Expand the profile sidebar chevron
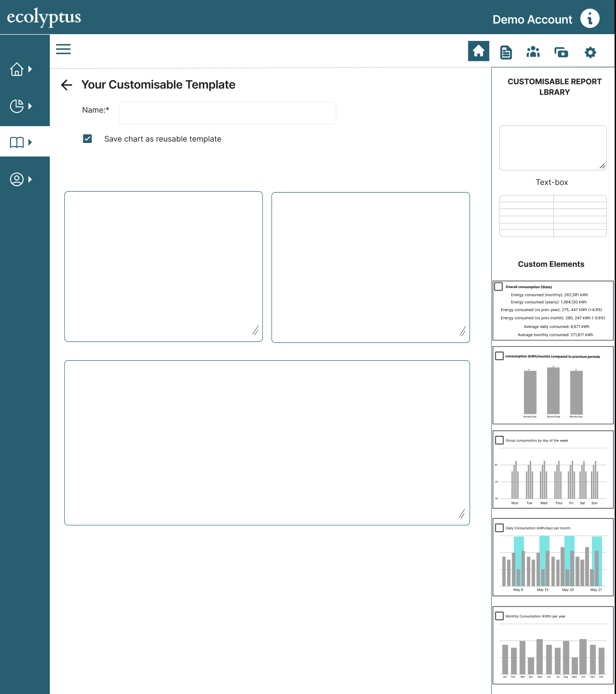This screenshot has width=616, height=694. coord(30,179)
